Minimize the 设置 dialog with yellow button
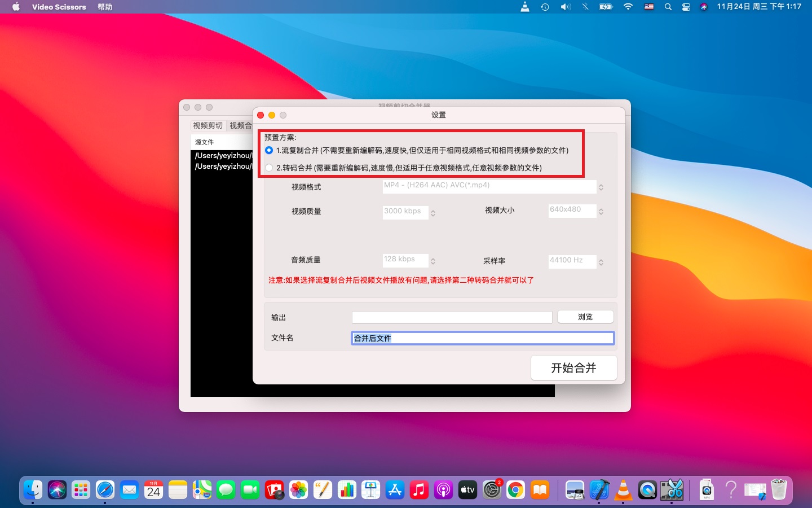 point(272,115)
